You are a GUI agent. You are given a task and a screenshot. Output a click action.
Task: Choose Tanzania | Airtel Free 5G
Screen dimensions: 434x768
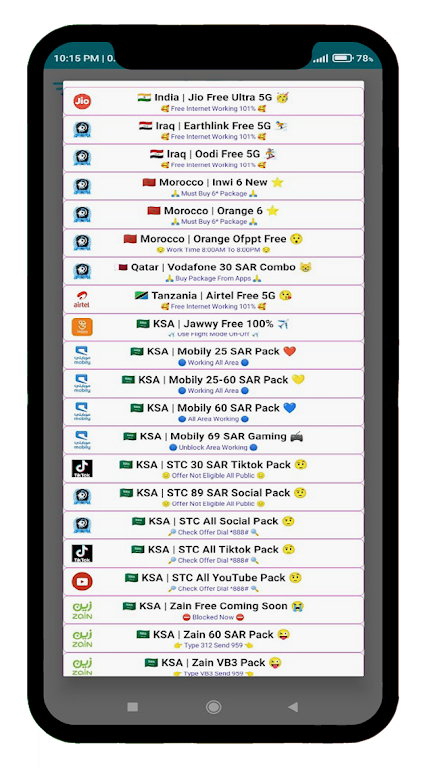(214, 299)
